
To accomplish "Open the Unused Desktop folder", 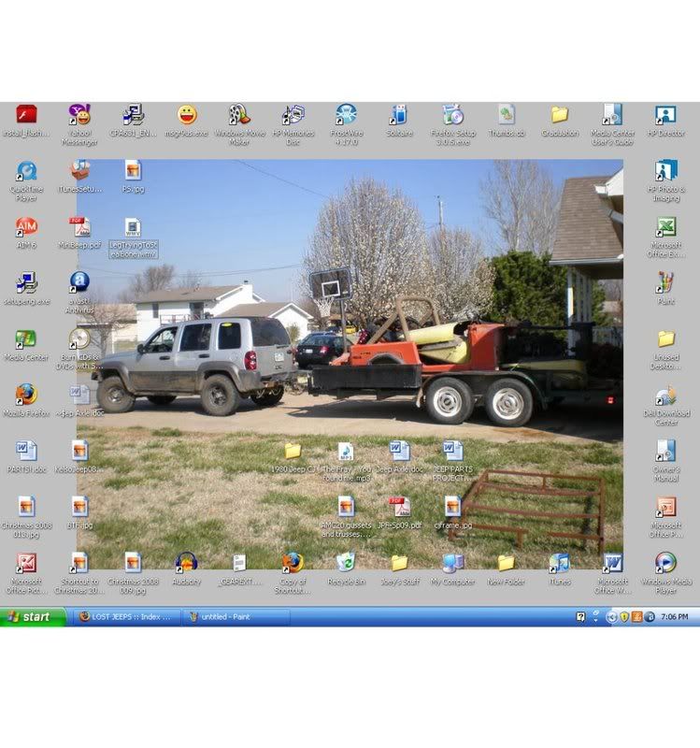I will [x=666, y=339].
